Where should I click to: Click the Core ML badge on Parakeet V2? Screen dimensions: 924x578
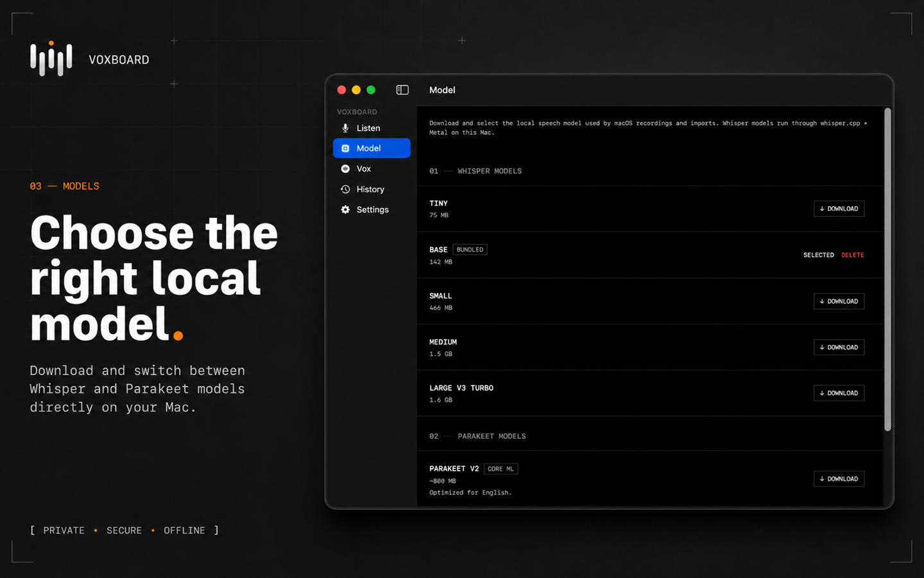501,469
